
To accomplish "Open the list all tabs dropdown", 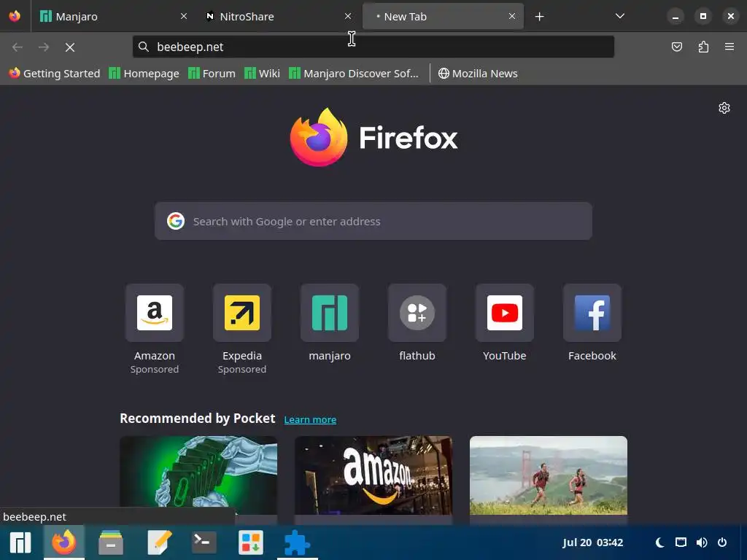I will pyautogui.click(x=620, y=16).
